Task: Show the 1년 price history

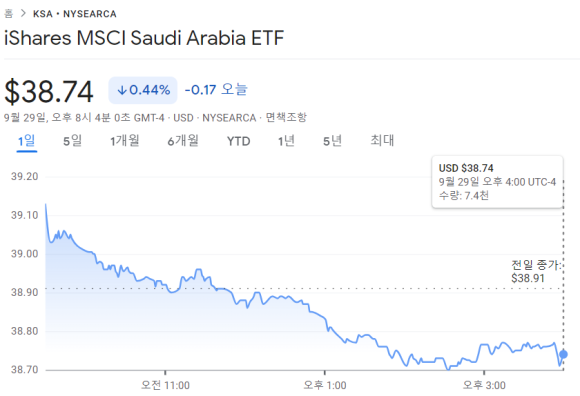Action: [286, 141]
